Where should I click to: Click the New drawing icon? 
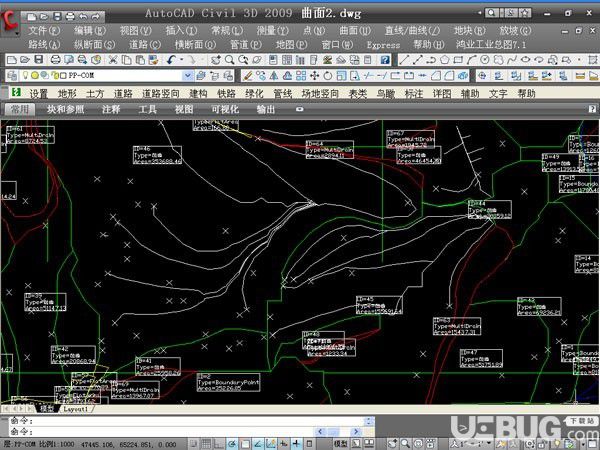click(12, 60)
